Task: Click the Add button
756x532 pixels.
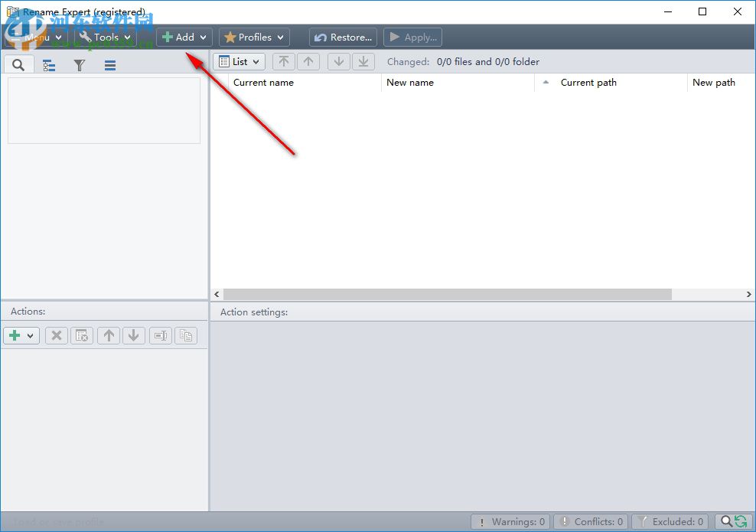Action: coord(184,38)
